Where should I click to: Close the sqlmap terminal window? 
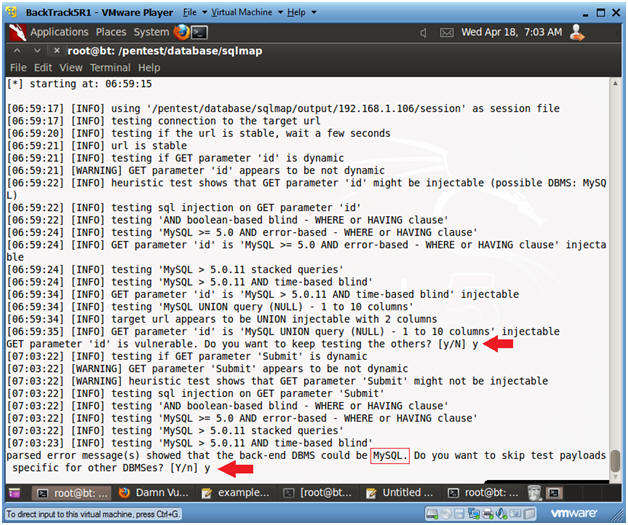56,51
